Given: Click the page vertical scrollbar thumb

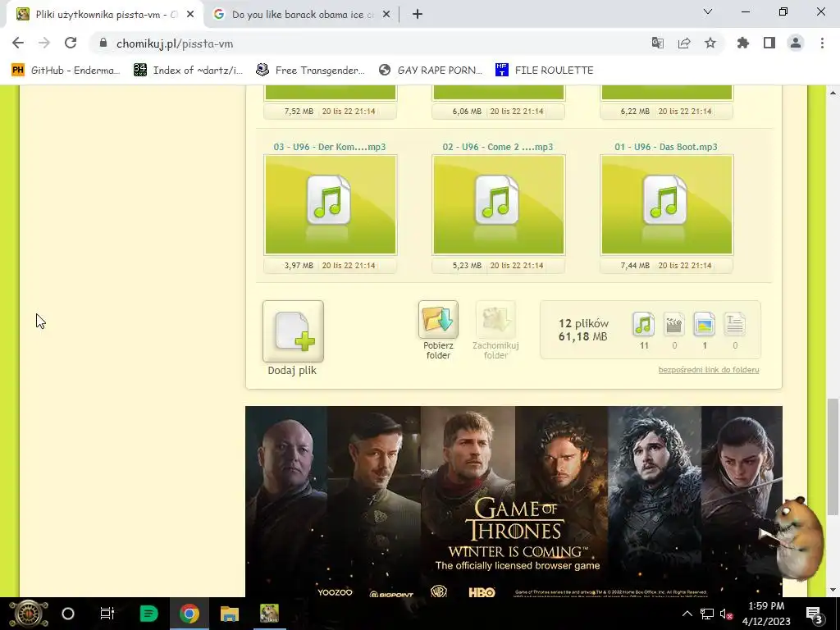Looking at the screenshot, I should click(833, 456).
